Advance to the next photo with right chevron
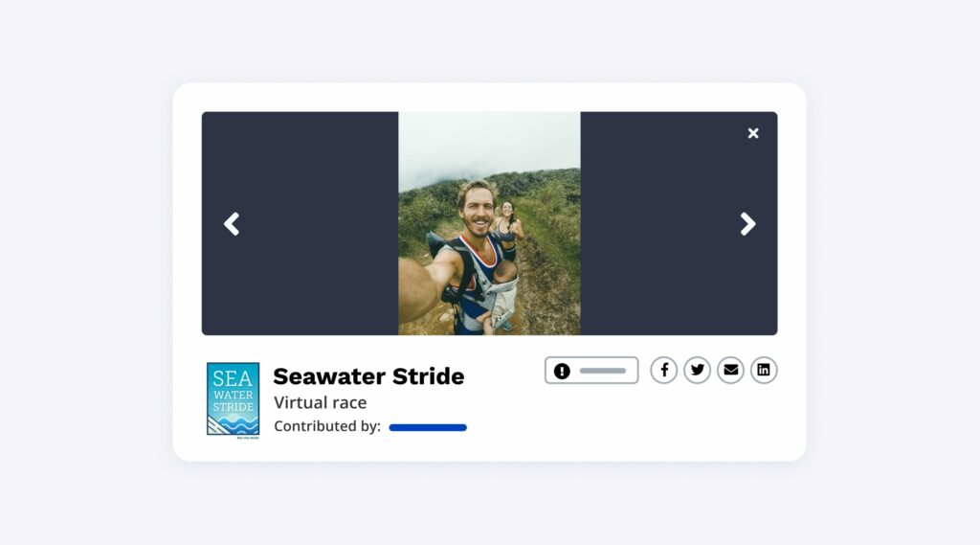The image size is (980, 545). tap(747, 224)
